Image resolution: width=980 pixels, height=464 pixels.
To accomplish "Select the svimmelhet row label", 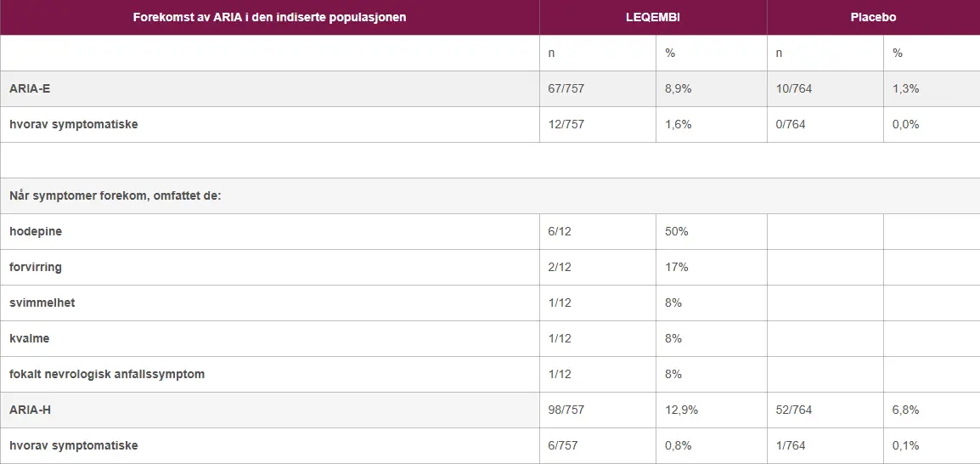I will (x=42, y=303).
